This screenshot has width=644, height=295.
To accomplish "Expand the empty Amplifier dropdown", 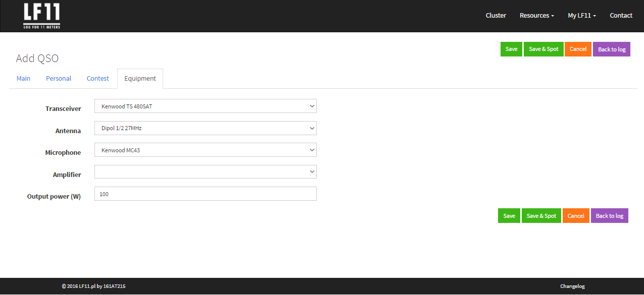I will click(205, 172).
